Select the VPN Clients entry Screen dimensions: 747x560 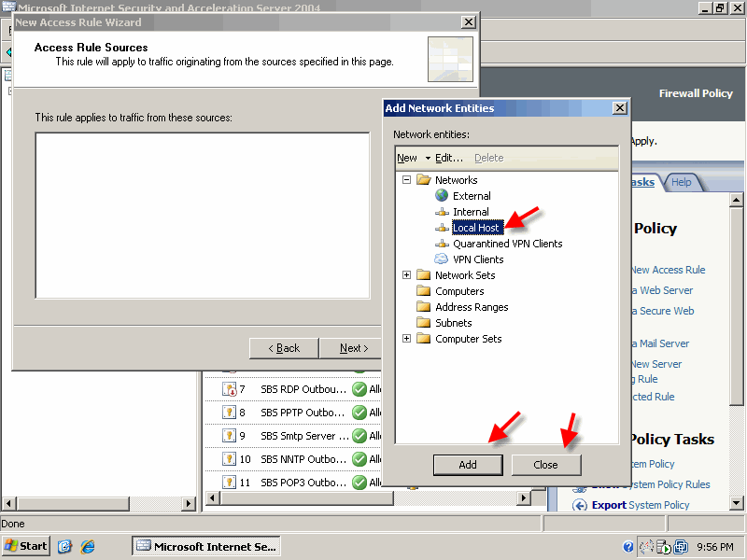coord(478,259)
